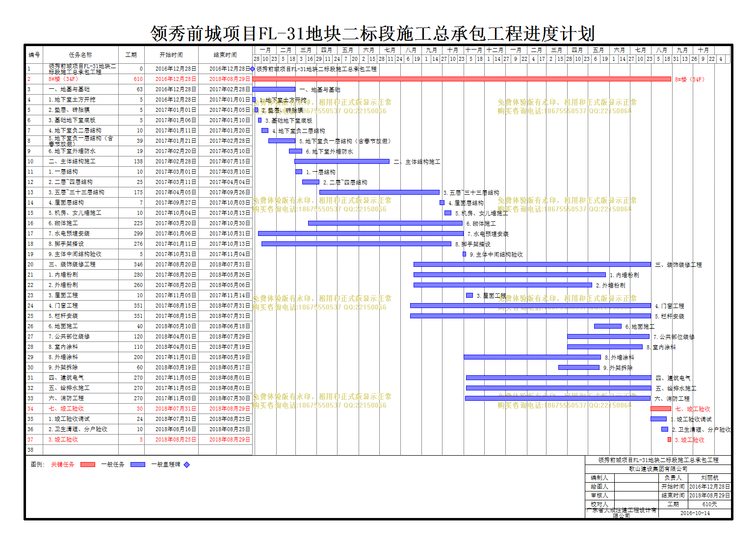Select the 8.脚手架搭设 Gantt bar
Viewport: 756px width, 543px height.
pos(356,244)
